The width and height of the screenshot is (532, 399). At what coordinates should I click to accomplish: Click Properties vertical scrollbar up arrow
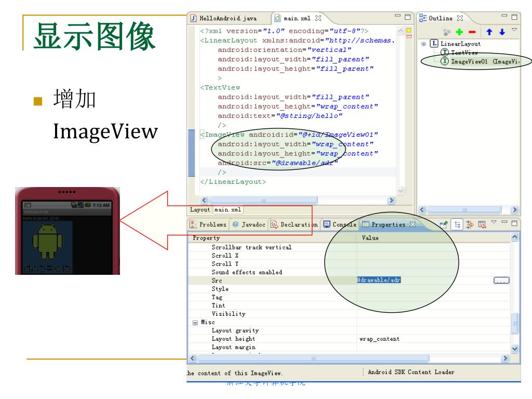(x=515, y=236)
